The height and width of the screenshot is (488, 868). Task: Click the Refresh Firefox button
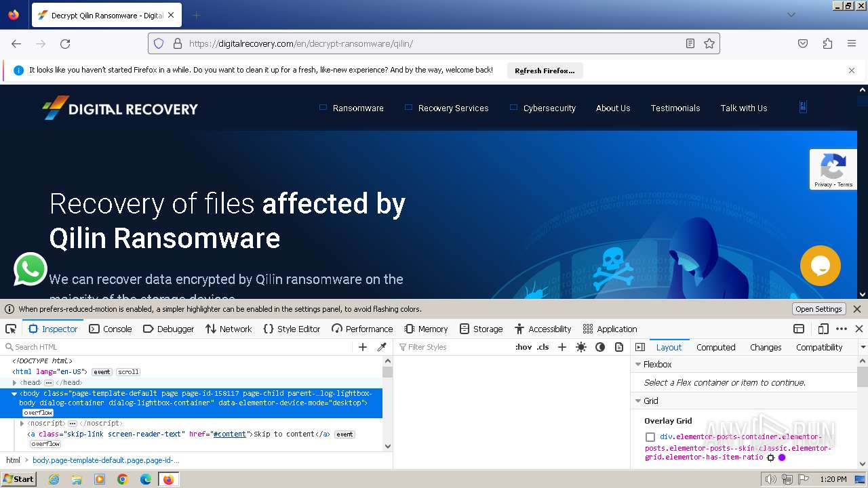[x=545, y=70]
